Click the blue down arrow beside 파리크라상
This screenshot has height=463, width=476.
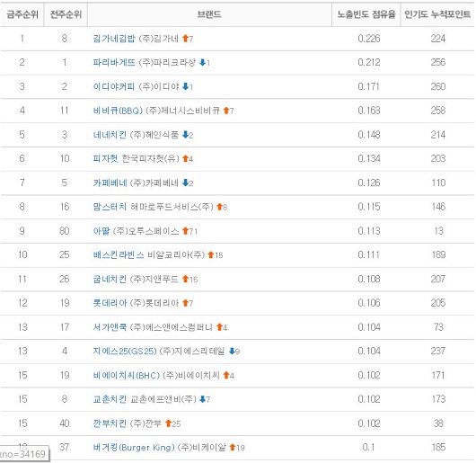[202, 62]
